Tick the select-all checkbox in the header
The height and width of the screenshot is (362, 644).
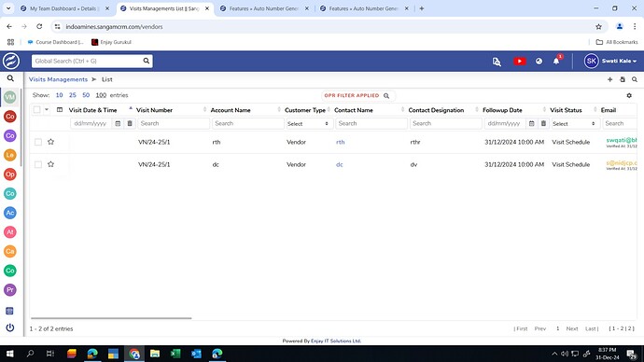[37, 109]
